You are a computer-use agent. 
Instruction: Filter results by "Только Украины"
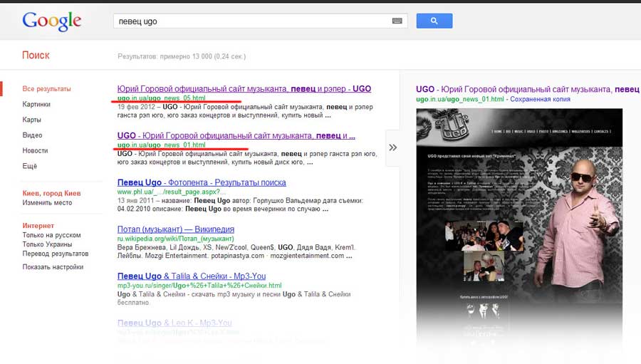[47, 244]
